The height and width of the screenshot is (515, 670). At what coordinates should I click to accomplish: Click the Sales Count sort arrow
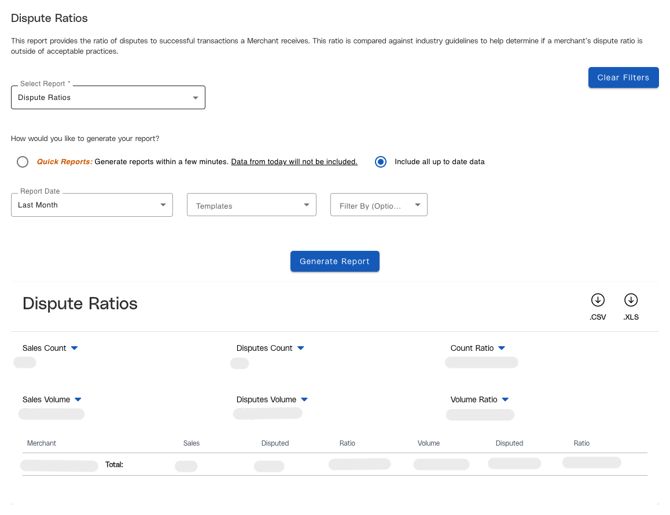74,349
